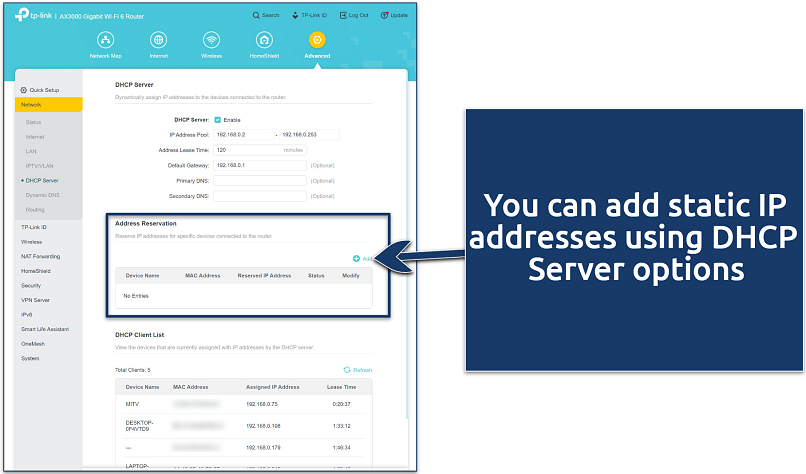Open Dynamic DNS submenu item
806x474 pixels.
tap(42, 195)
